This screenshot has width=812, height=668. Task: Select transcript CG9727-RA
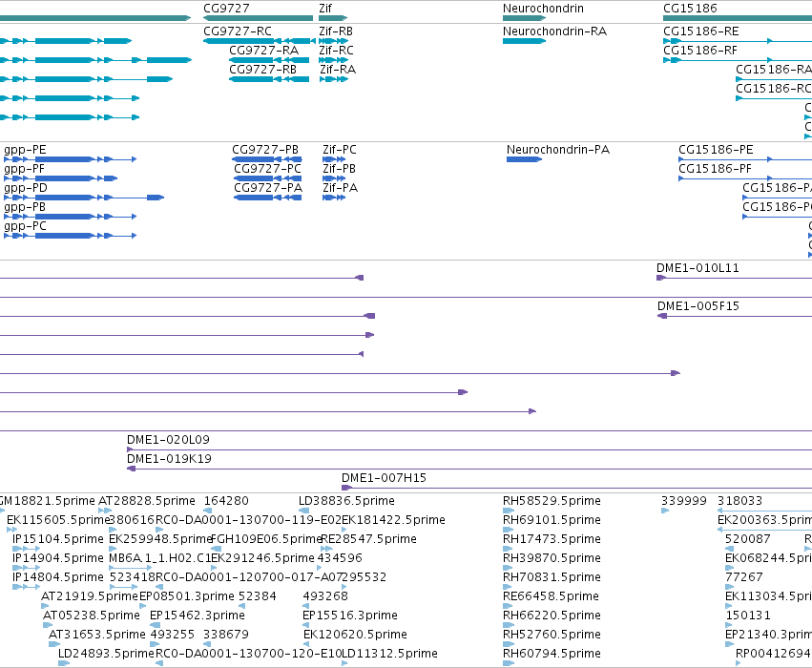click(x=269, y=60)
